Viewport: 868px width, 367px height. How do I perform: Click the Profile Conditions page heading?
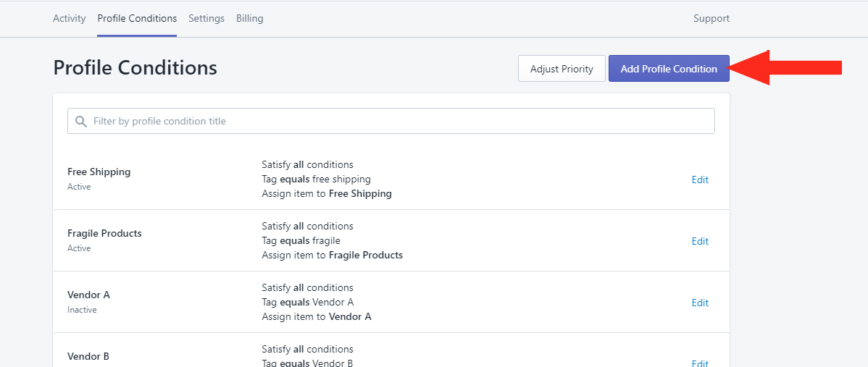tap(135, 68)
